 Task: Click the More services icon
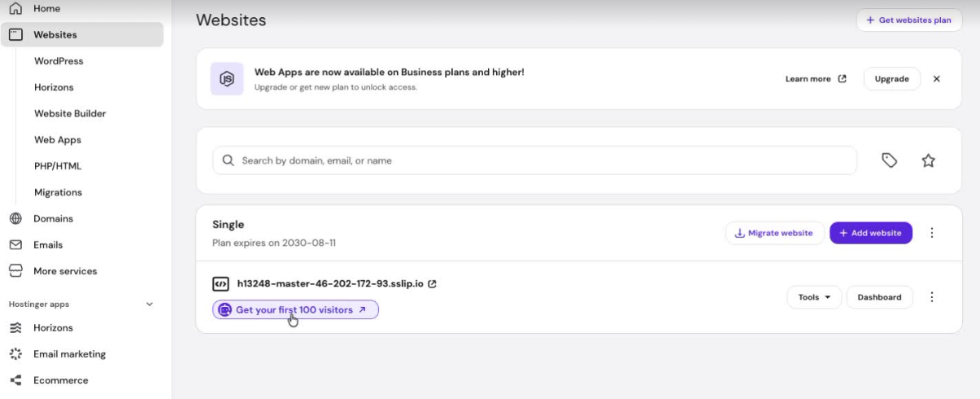tap(15, 271)
